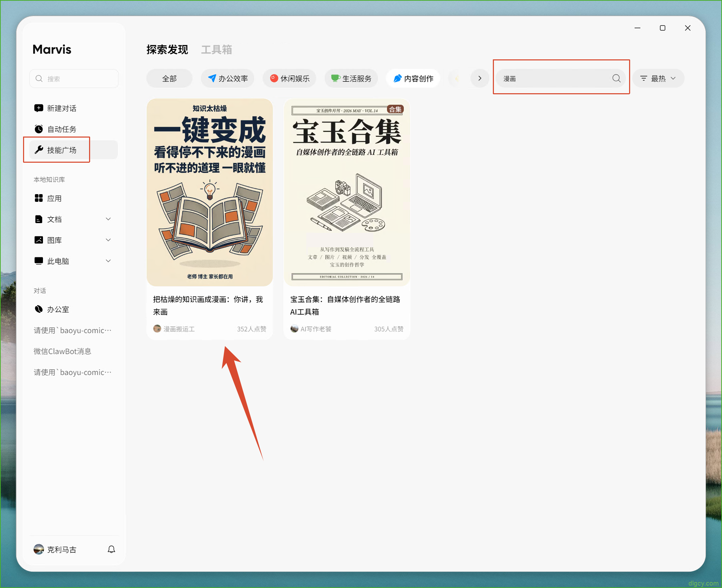Click the green cup icon on 生活服务

click(336, 78)
